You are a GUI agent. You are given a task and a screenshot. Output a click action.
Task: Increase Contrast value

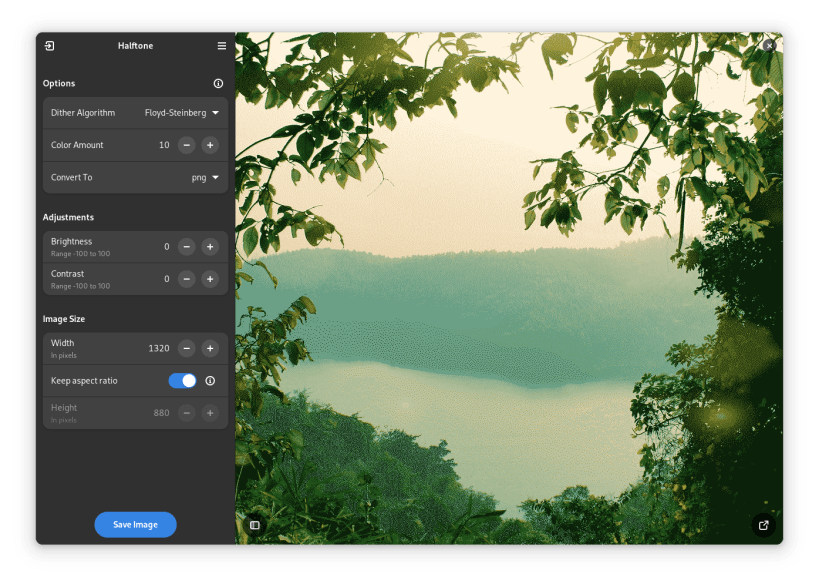point(210,279)
